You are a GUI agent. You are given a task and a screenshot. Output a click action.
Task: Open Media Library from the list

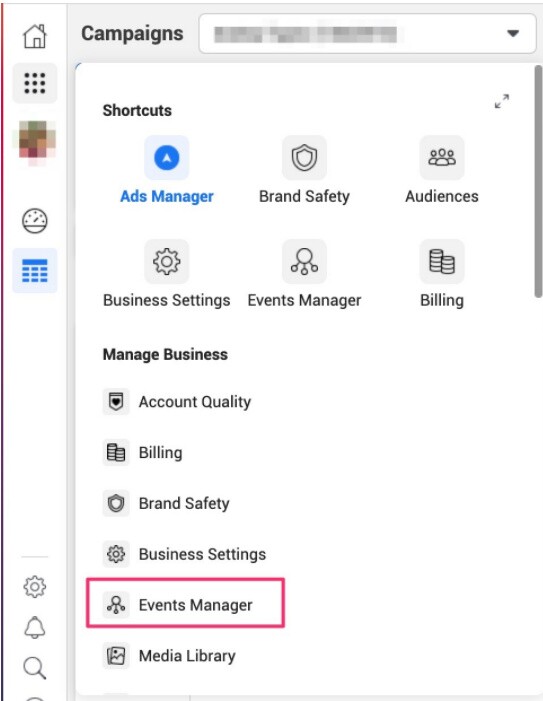[169, 656]
